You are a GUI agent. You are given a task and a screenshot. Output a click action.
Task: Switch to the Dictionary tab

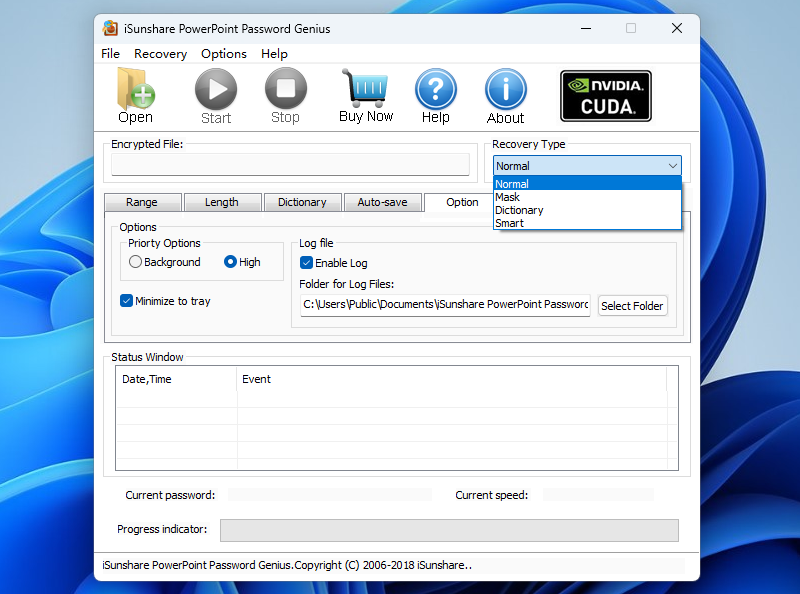pos(302,202)
